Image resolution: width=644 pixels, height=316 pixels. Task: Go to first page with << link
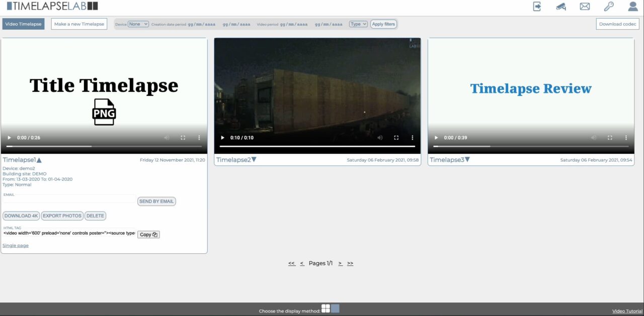pos(292,263)
